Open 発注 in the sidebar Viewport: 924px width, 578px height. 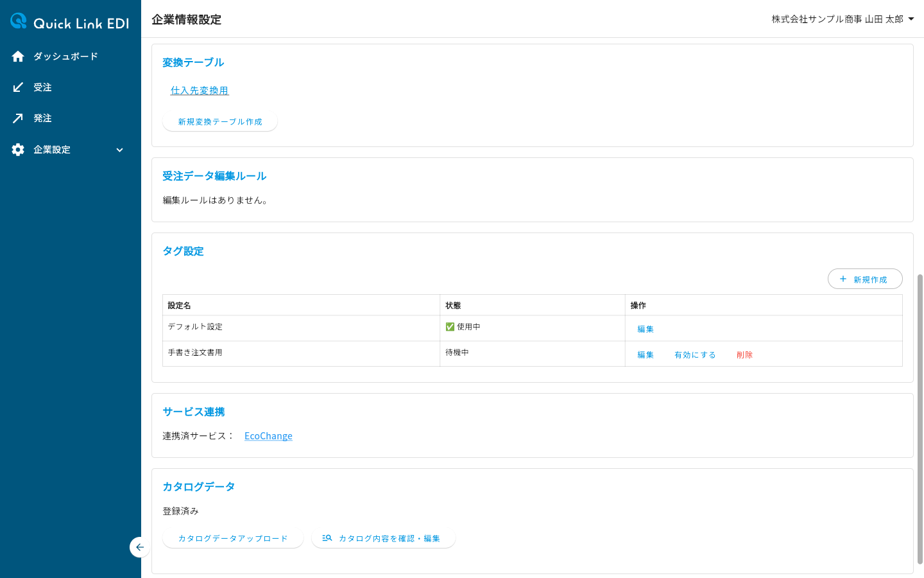[x=71, y=118]
